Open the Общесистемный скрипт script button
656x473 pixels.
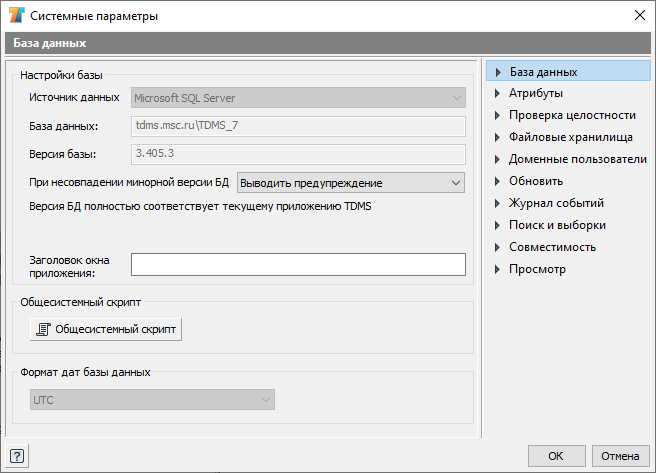[x=106, y=330]
